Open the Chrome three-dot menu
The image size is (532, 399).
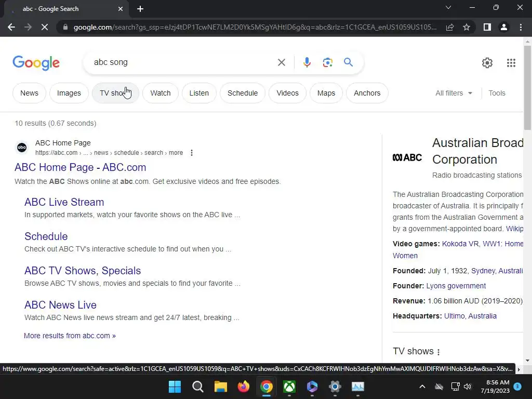[x=521, y=27]
